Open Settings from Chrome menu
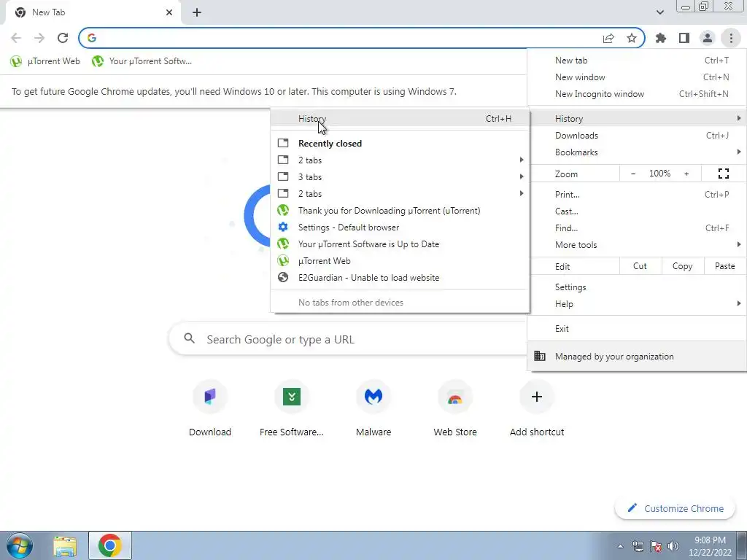 (x=637, y=287)
